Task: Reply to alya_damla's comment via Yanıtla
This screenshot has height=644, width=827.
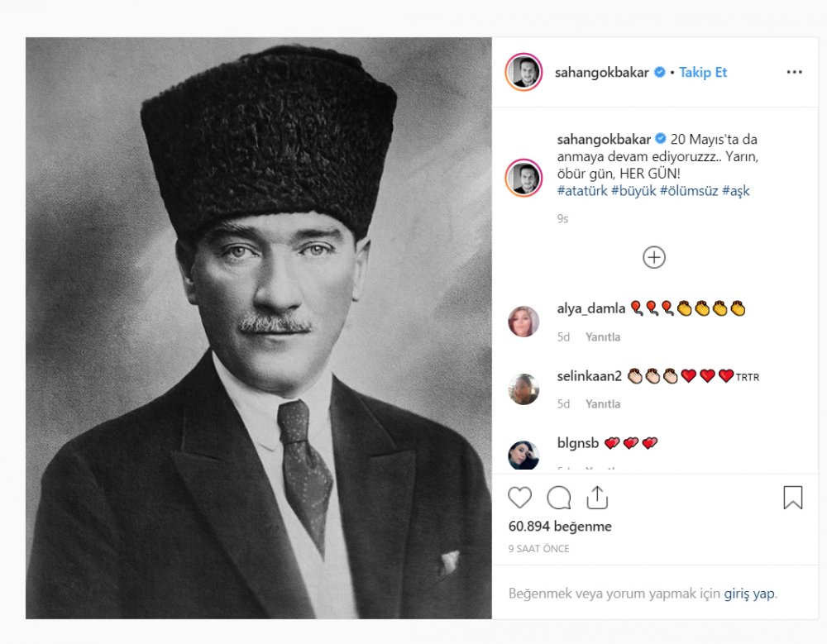Action: [x=603, y=337]
